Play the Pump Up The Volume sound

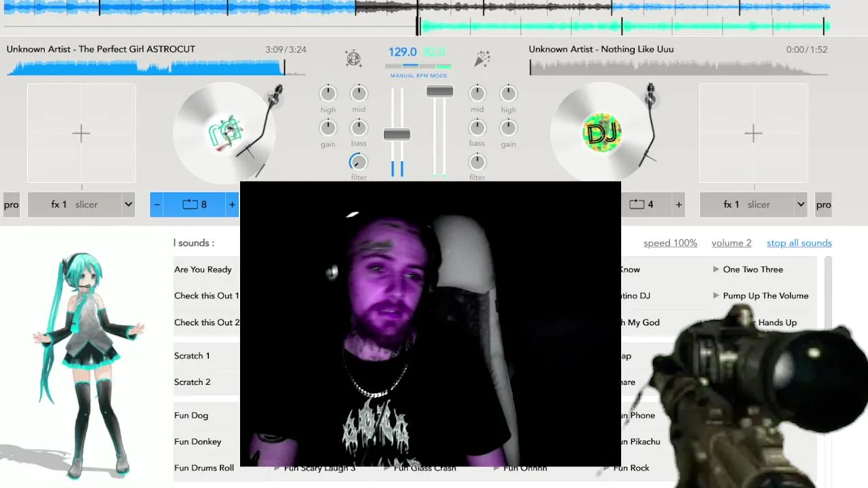pos(766,296)
